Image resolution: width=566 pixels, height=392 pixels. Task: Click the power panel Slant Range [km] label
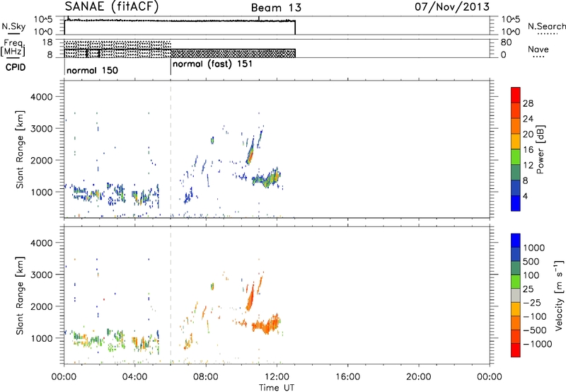coord(21,149)
